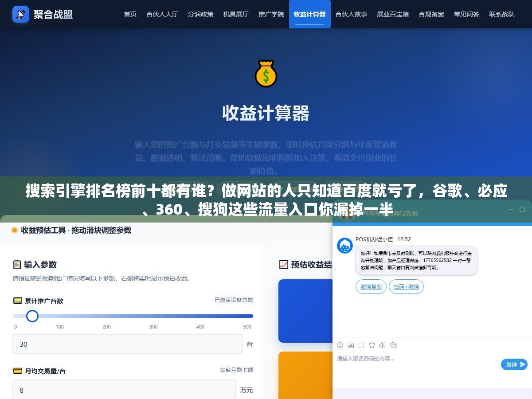Open 合伙人故事 nav item
The width and height of the screenshot is (532, 399).
351,14
